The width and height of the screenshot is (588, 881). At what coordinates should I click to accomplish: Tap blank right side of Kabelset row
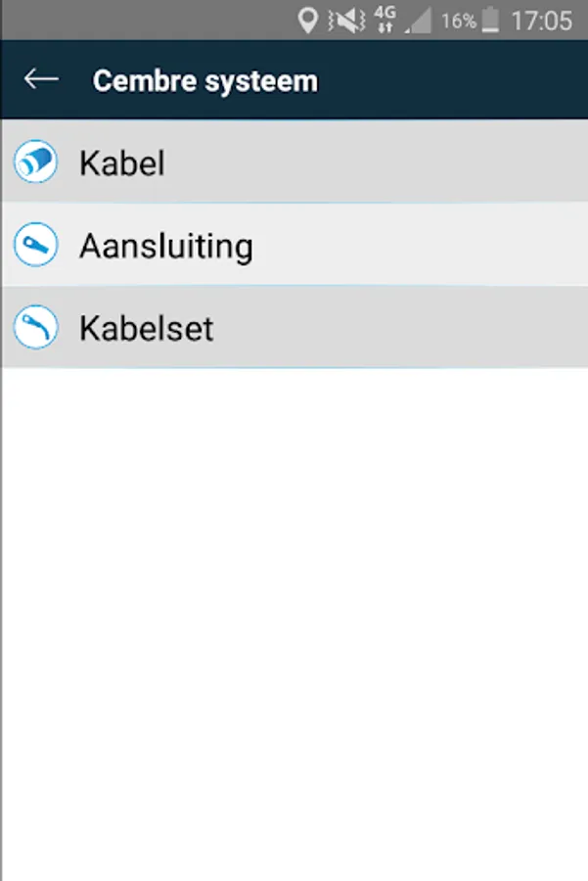pyautogui.click(x=440, y=329)
